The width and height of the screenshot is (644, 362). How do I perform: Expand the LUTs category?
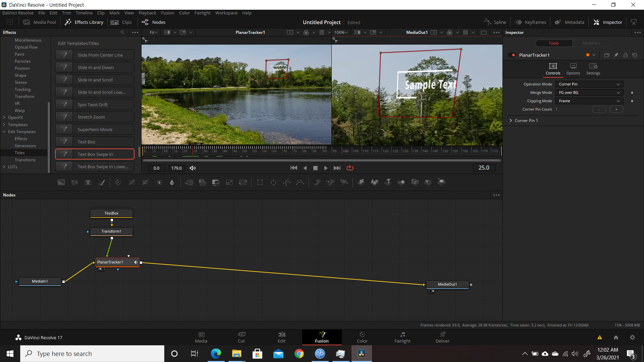point(4,167)
